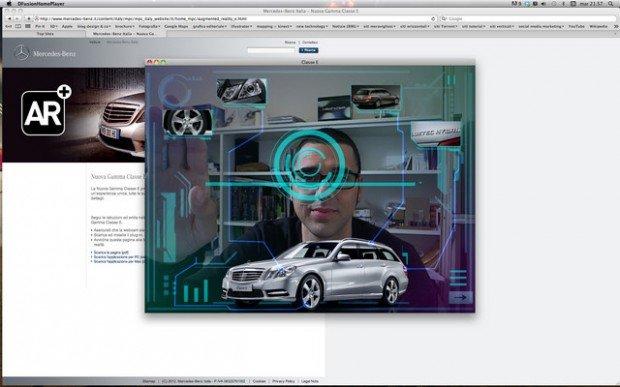Open the Google Maps bookmark
The image size is (620, 387).
pyautogui.click(x=176, y=26)
